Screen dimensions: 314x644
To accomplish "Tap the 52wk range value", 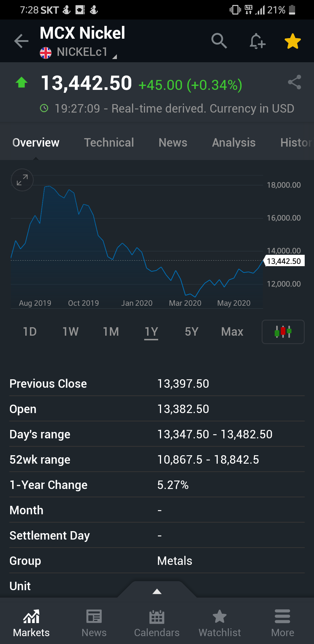I will pyautogui.click(x=208, y=460).
